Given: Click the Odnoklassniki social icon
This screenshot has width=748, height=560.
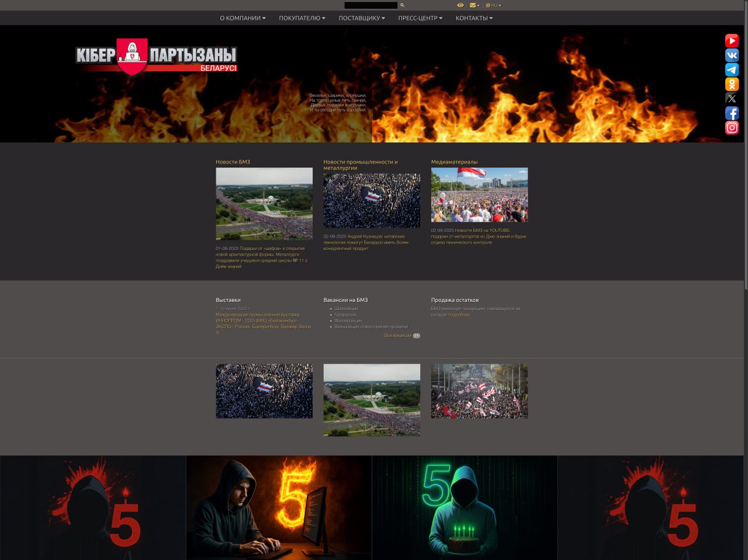Looking at the screenshot, I should pos(732,84).
